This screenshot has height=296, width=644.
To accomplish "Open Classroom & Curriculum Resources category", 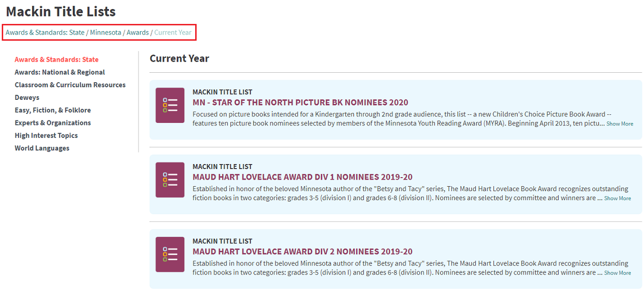I will 70,85.
